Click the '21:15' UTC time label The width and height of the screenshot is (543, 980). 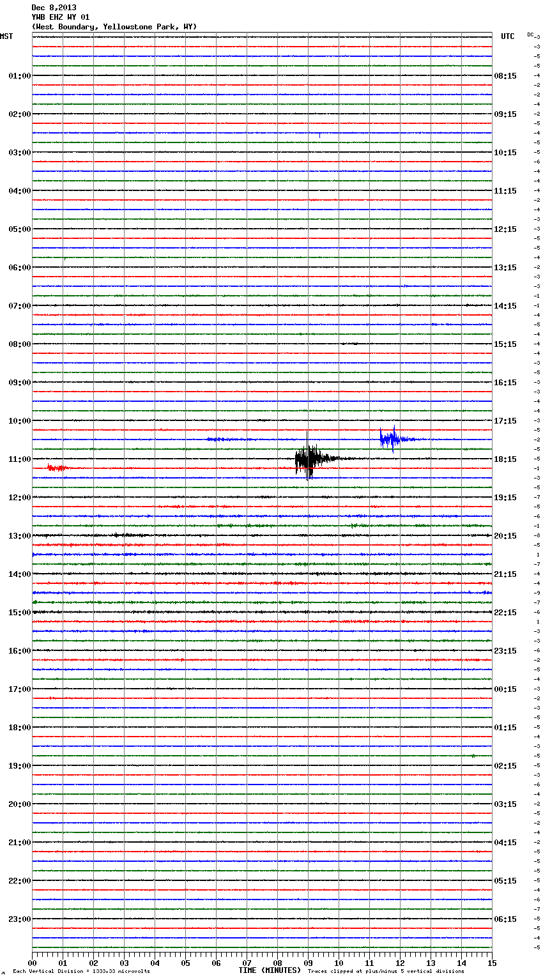click(505, 574)
